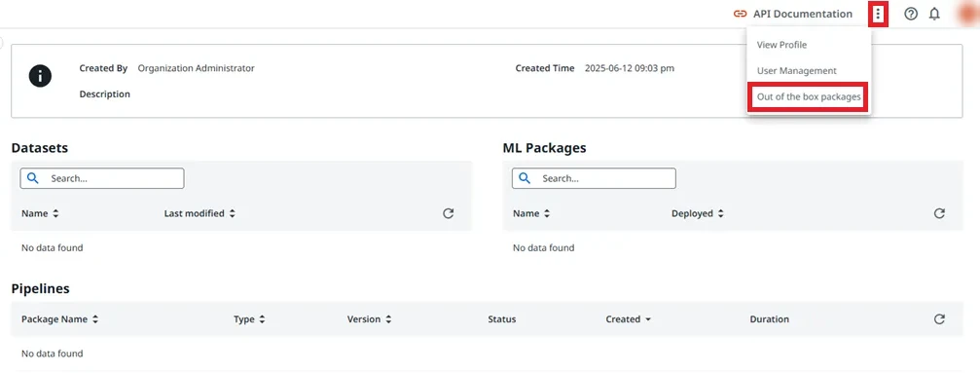This screenshot has height=373, width=980.
Task: Sort ML Packages by Deployed column
Action: coord(698,213)
